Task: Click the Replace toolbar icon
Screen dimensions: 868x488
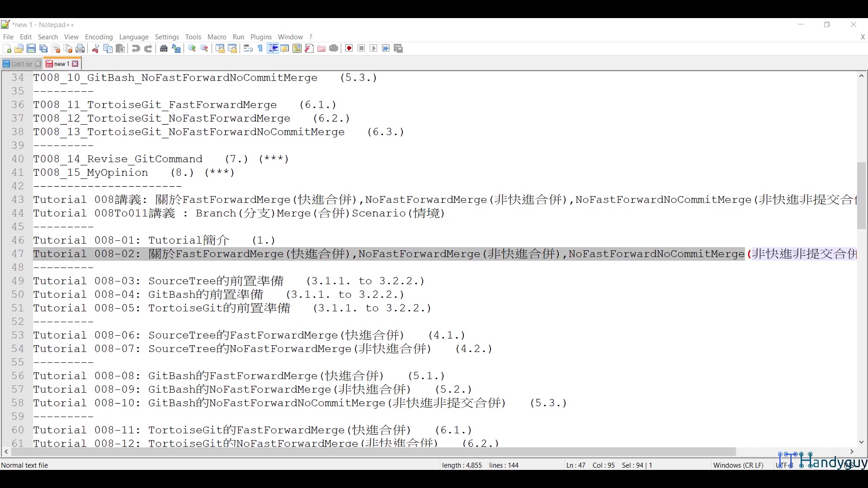Action: click(176, 48)
